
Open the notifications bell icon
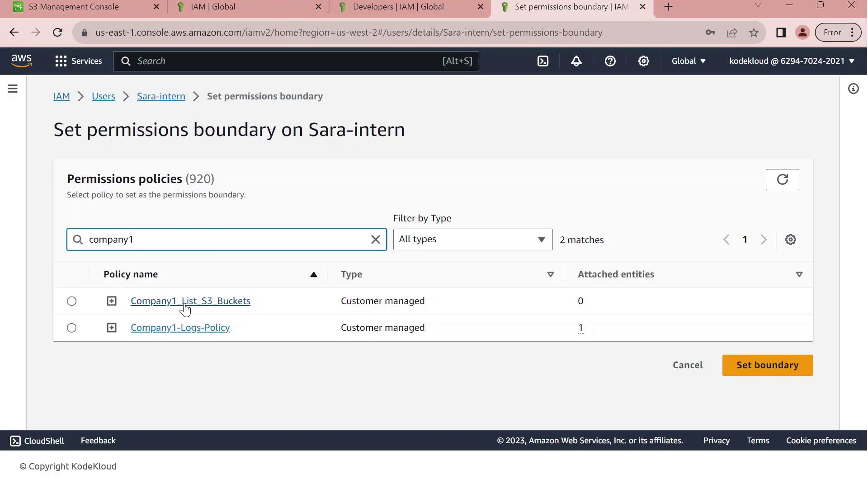click(x=576, y=61)
